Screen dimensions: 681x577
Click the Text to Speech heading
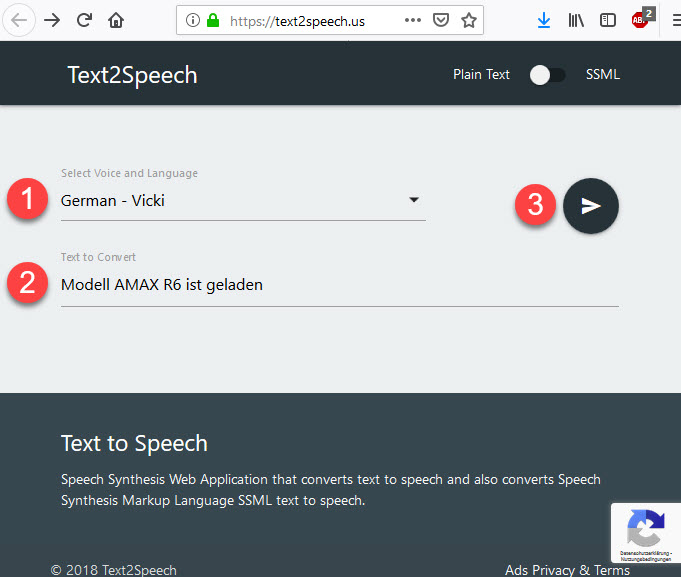[134, 443]
